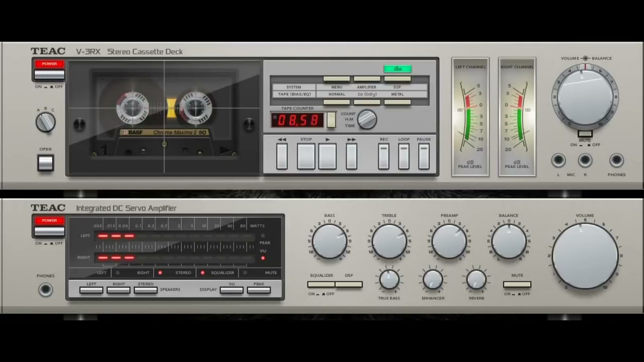The image size is (644, 362).
Task: Toggle the cassette deck POWER switch
Action: point(49,74)
